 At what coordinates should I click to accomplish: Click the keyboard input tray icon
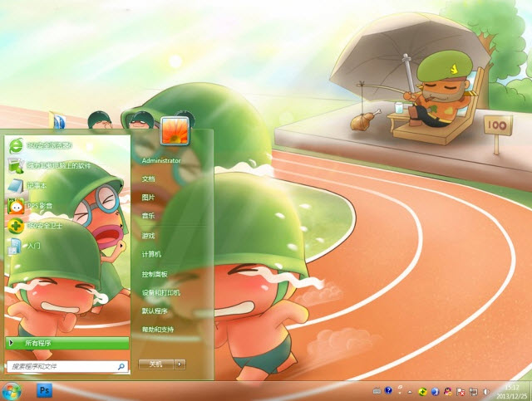(377, 391)
